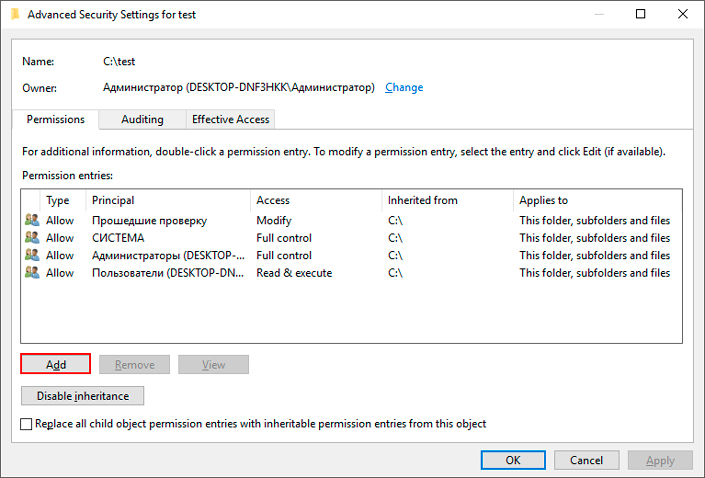Image resolution: width=705 pixels, height=478 pixels.
Task: Click the Cancel button
Action: [x=586, y=460]
